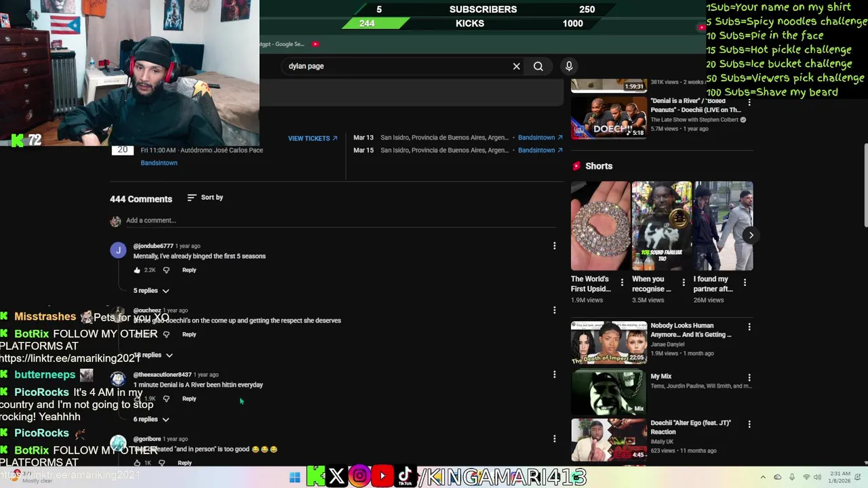Start voice search with the microphone
This screenshot has width=868, height=488.
[x=569, y=66]
